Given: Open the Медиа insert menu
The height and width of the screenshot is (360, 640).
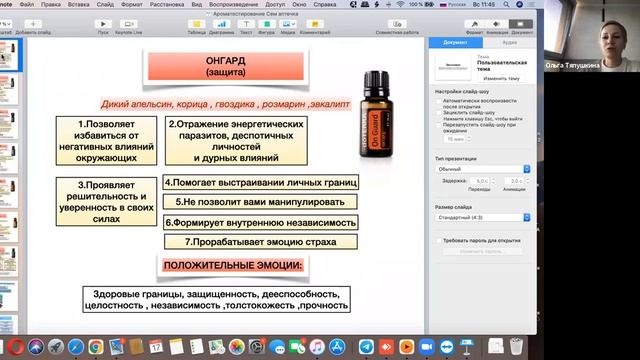Looking at the screenshot, I should pyautogui.click(x=288, y=24).
